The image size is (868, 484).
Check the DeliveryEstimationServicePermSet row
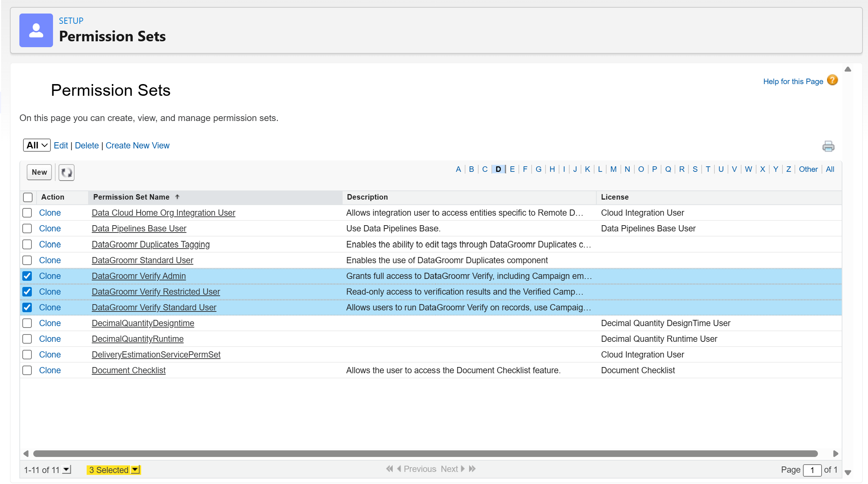[x=27, y=355]
